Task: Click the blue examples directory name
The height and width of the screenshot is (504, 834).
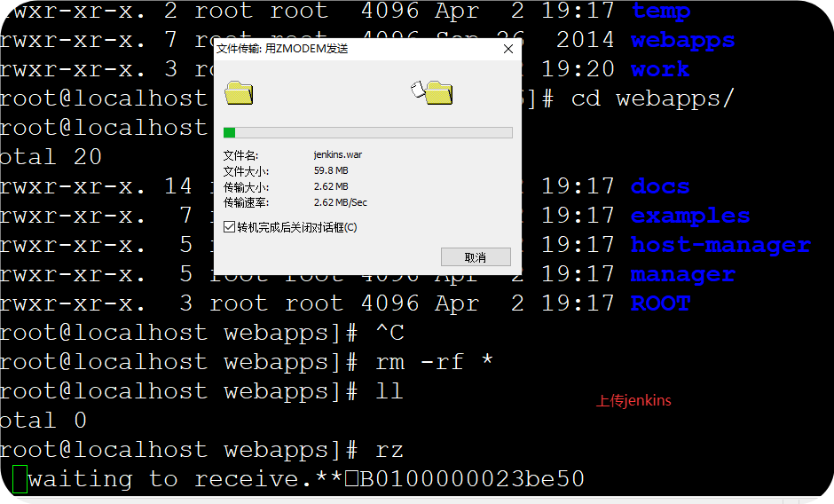Action: pyautogui.click(x=690, y=217)
